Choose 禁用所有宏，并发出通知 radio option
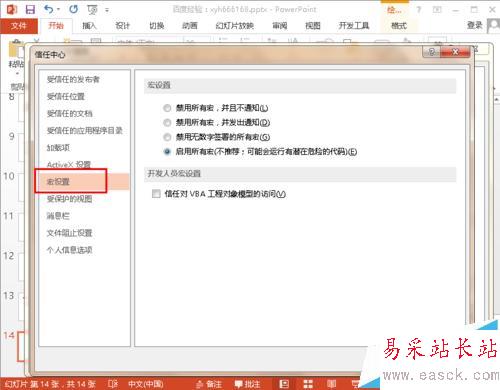The height and width of the screenshot is (390, 500). coord(167,123)
